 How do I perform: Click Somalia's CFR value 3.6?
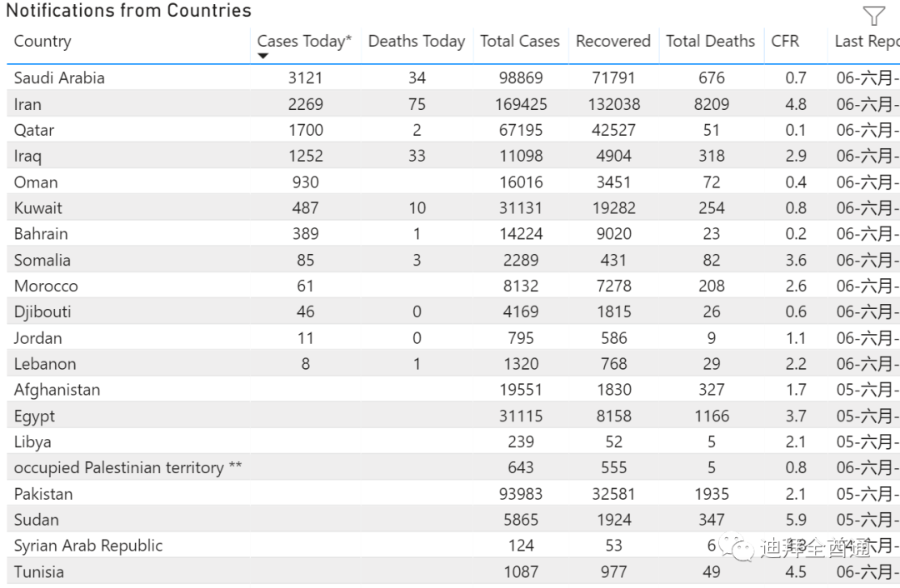tap(796, 261)
